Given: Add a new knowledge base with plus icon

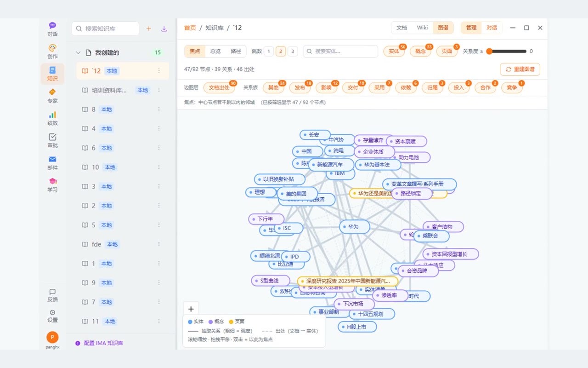Looking at the screenshot, I should click(148, 29).
